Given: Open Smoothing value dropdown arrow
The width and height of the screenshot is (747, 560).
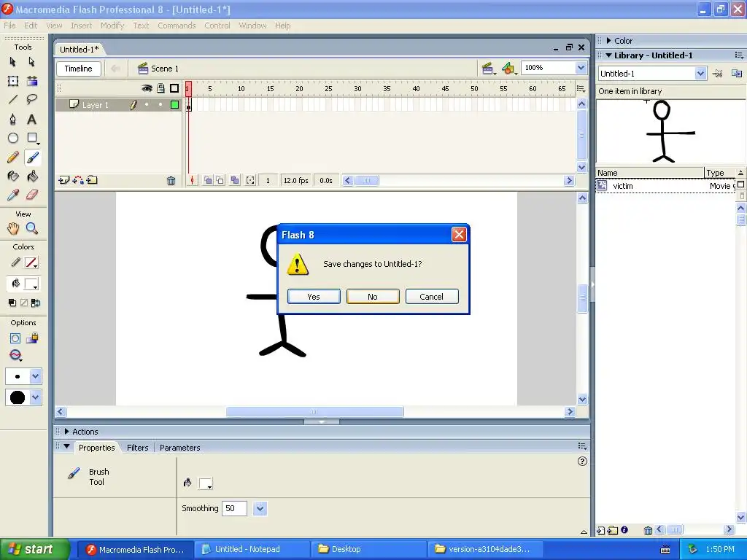Looking at the screenshot, I should [260, 508].
